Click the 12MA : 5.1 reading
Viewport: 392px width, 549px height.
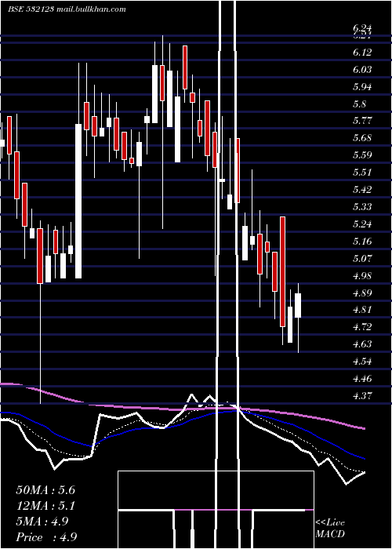click(x=45, y=506)
